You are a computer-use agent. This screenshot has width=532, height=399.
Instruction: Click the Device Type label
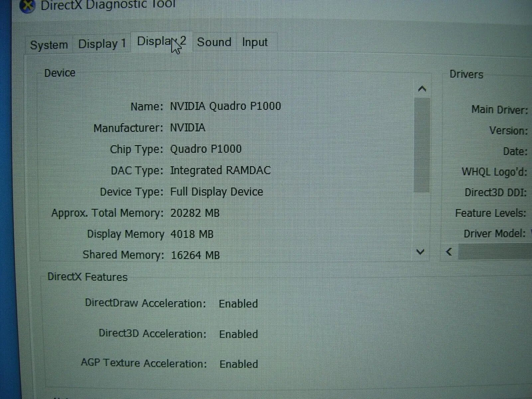coord(132,192)
